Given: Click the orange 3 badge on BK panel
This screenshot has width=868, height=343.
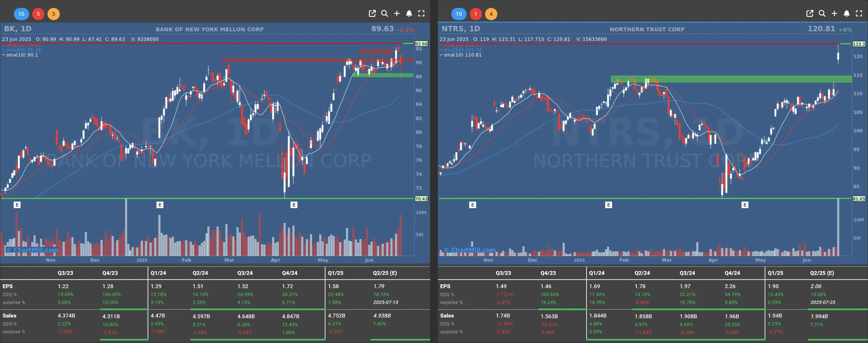Looking at the screenshot, I should (53, 14).
